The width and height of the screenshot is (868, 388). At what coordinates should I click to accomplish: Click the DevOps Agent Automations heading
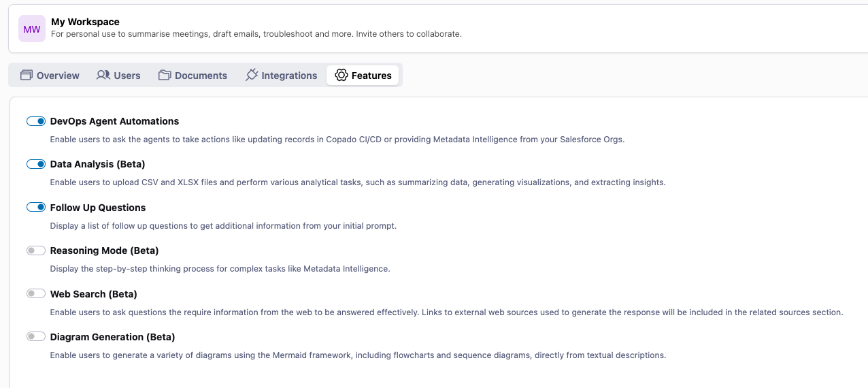tap(114, 121)
